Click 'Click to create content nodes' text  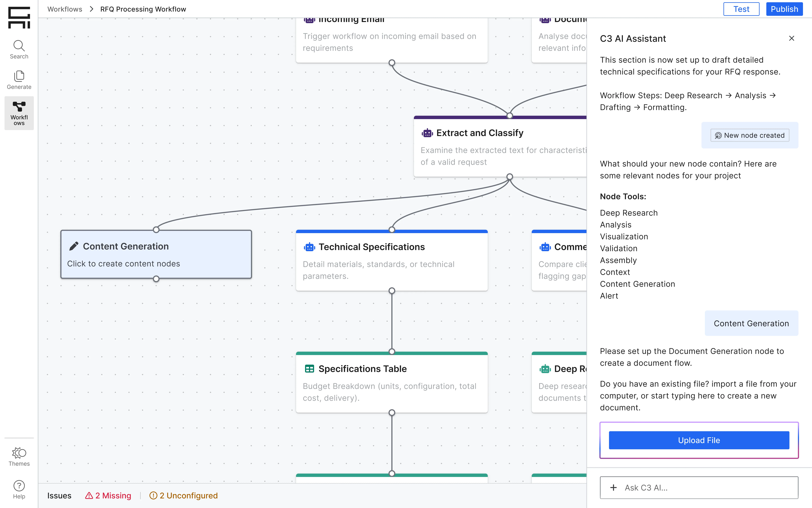[x=123, y=264]
